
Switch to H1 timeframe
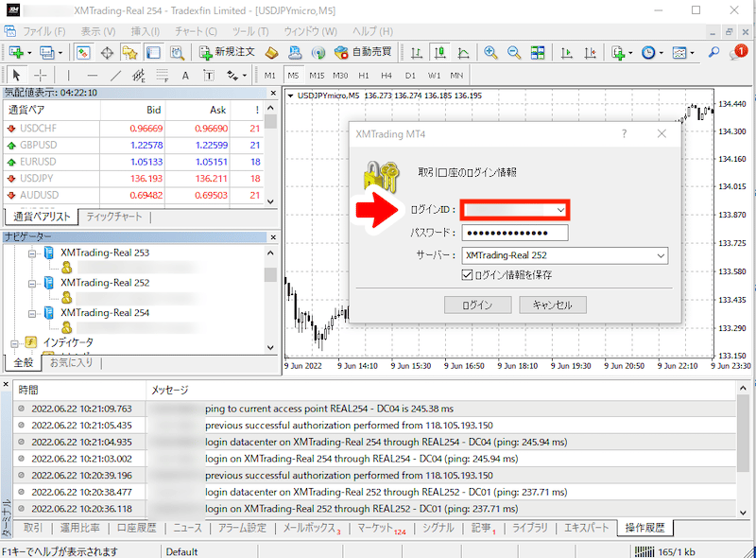364,76
